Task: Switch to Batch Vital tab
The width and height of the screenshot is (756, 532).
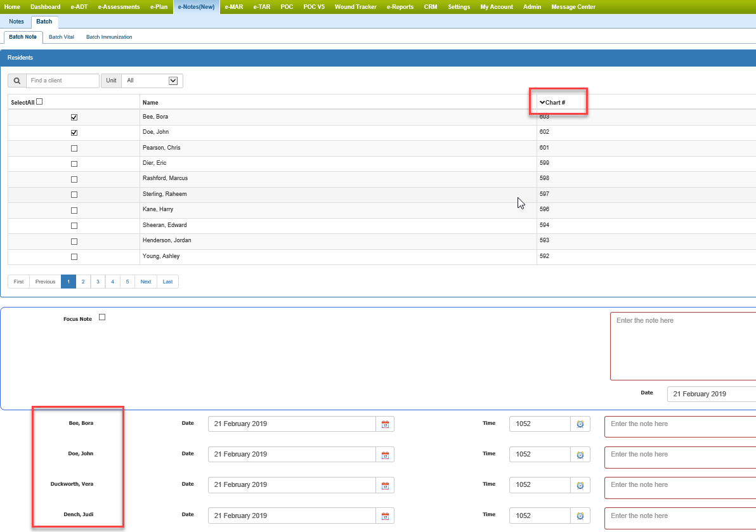Action: (x=62, y=37)
